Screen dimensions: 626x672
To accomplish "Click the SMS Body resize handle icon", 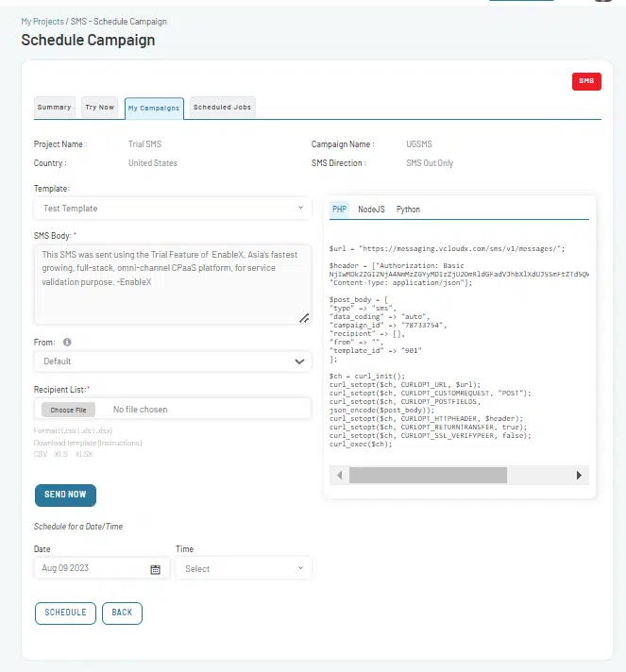I will (x=304, y=318).
